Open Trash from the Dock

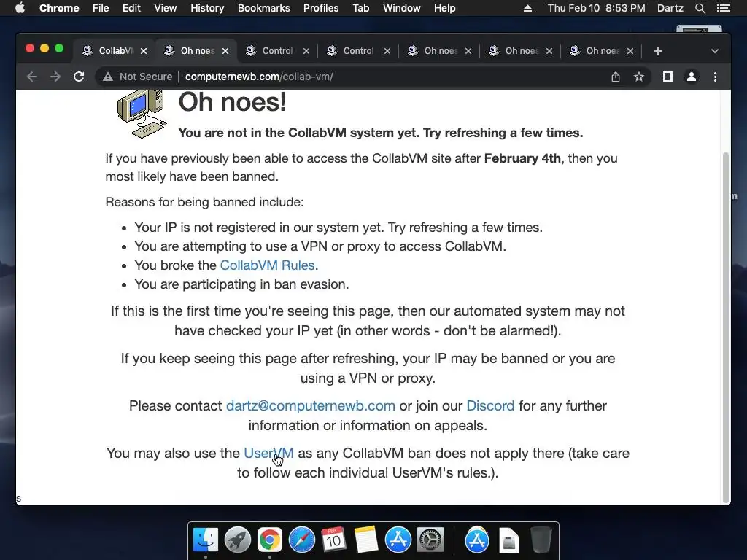[541, 540]
